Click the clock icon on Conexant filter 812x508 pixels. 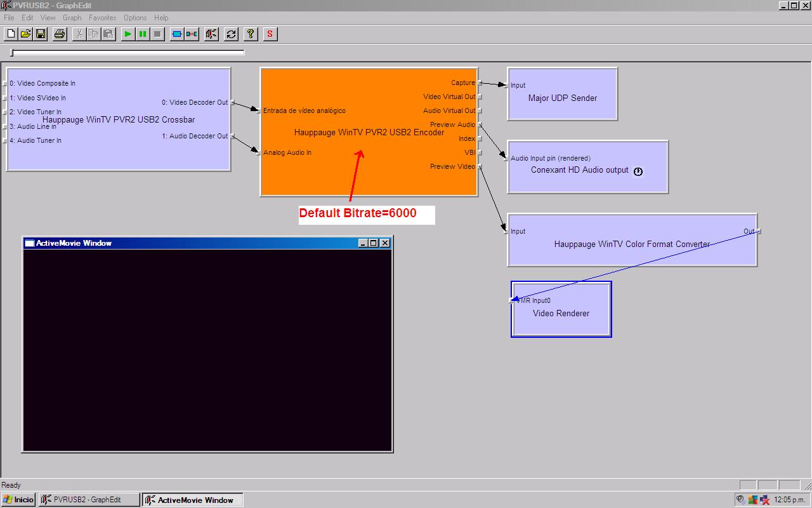[638, 171]
